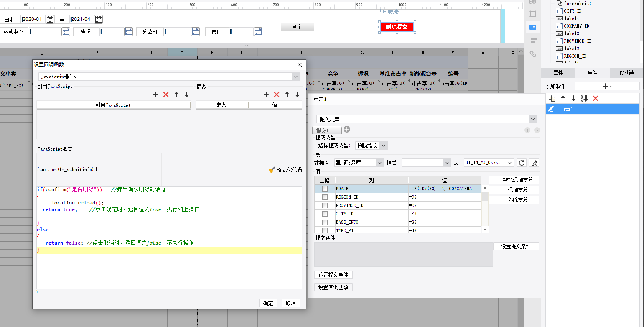Click the 智能添加字段 button
The height and width of the screenshot is (327, 644).
[x=514, y=180]
